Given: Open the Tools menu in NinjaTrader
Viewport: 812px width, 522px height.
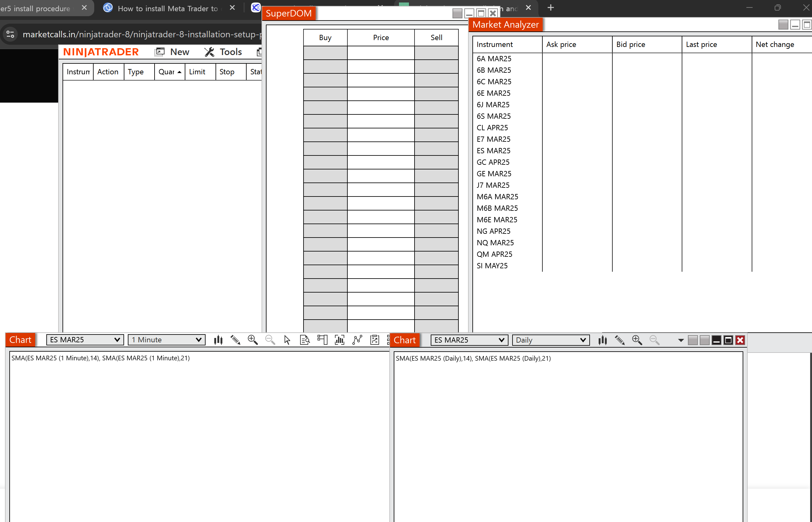Looking at the screenshot, I should click(x=223, y=52).
